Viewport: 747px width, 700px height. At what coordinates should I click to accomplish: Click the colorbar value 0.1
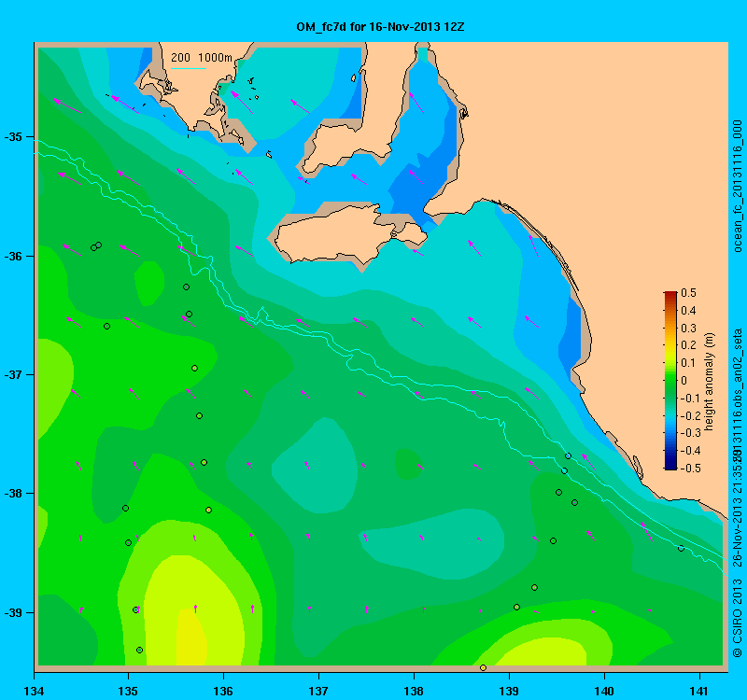[688, 363]
